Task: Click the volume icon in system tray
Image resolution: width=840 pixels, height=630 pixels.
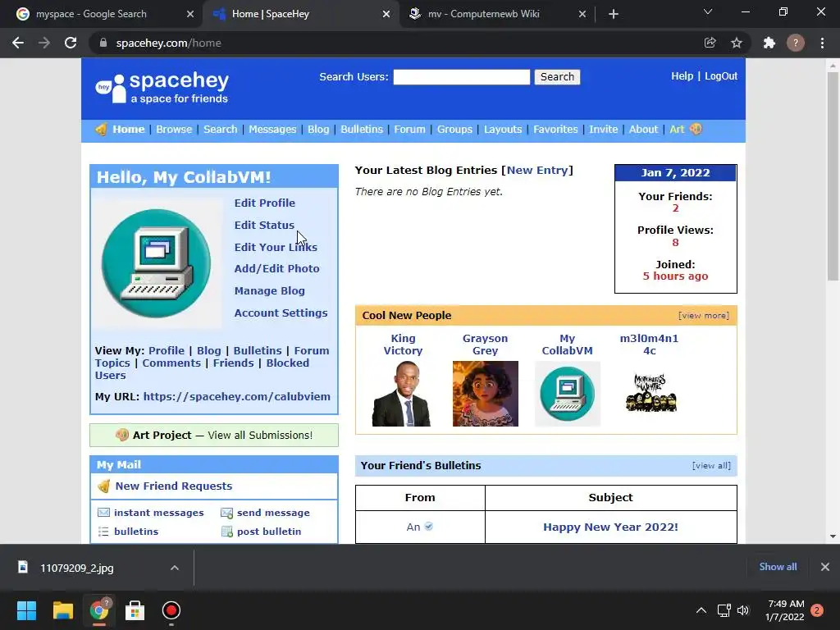Action: [743, 610]
